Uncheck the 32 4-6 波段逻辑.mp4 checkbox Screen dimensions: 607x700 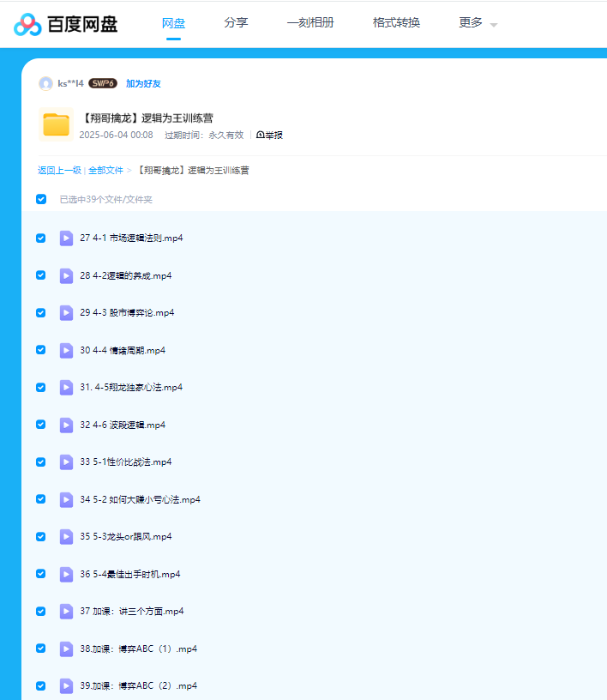tap(40, 425)
